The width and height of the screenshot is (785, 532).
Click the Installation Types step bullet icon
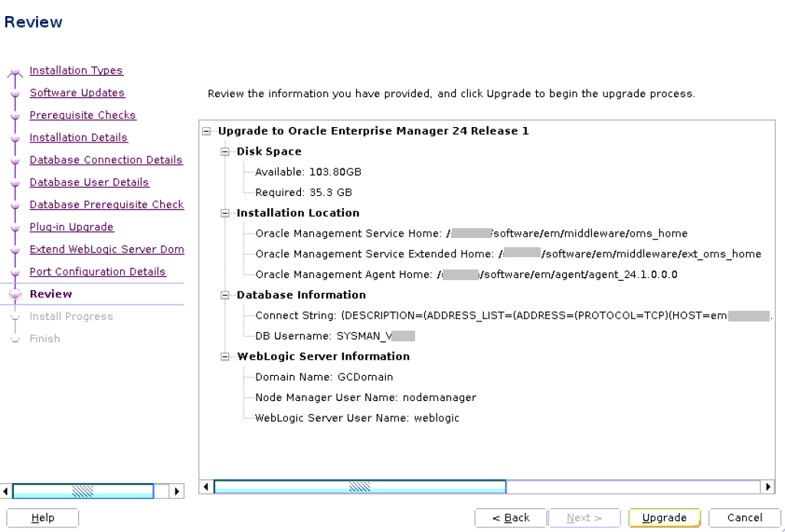[x=15, y=73]
